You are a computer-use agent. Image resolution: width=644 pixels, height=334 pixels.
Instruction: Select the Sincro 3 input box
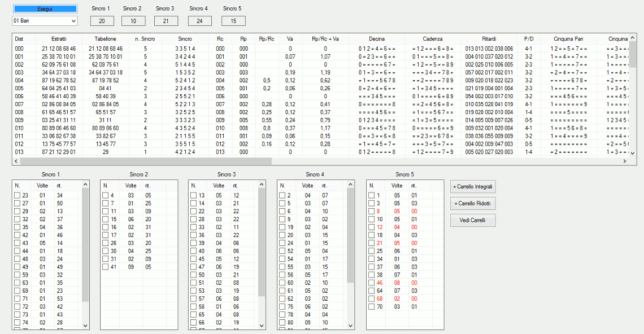tap(166, 21)
